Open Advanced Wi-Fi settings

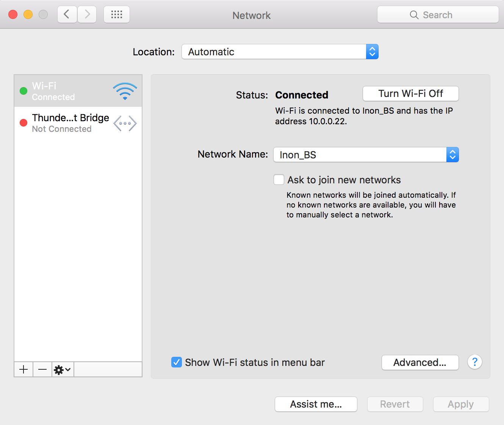tap(420, 362)
